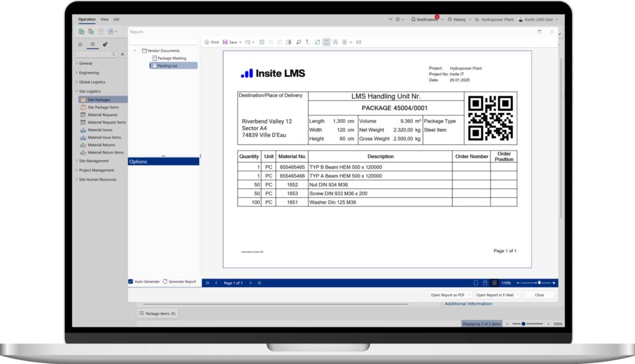
Task: Click the collapse-all chevrons icon in sidebar
Action: tap(122, 54)
